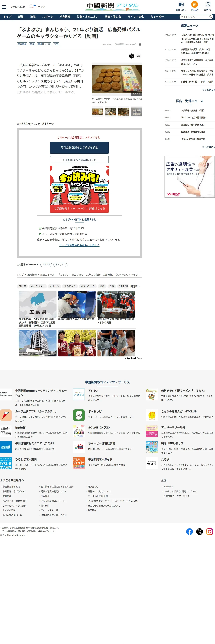
Task: Open the 問い合わせ footer link
Action: click(93, 487)
